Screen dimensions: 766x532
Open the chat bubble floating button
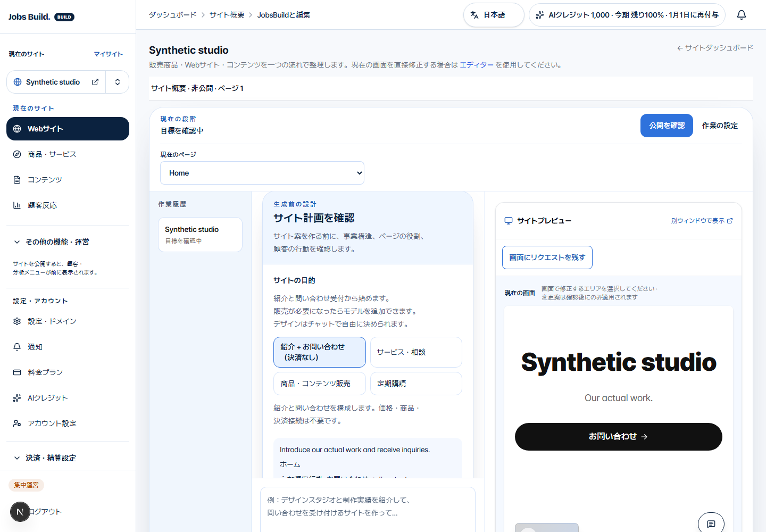point(711,524)
